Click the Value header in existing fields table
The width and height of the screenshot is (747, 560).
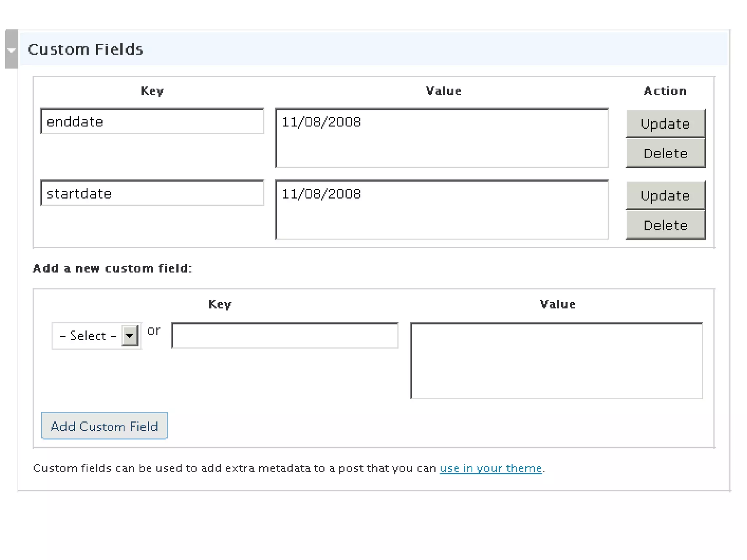[x=444, y=91]
